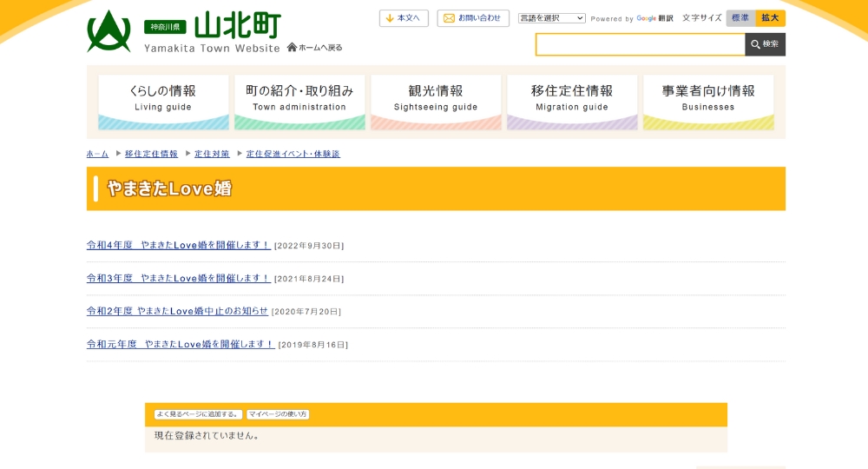
Task: Click the home icon beside ホームへ戻る
Action: click(x=292, y=47)
